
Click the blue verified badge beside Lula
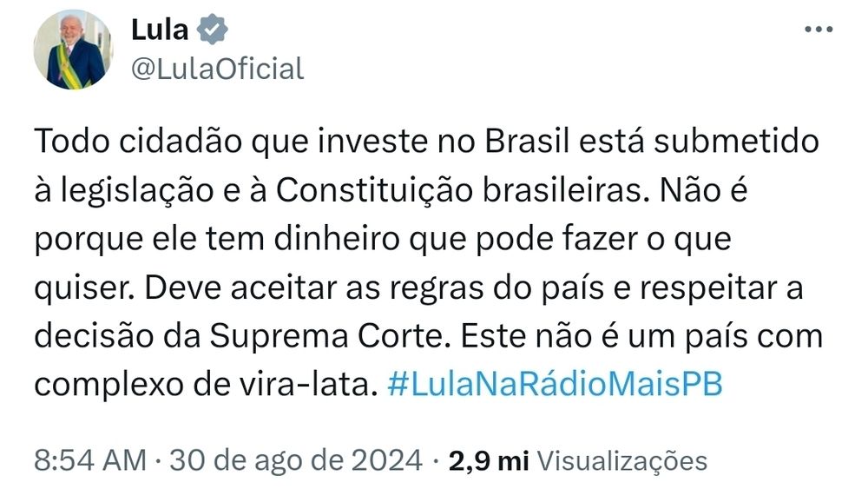pyautogui.click(x=213, y=30)
